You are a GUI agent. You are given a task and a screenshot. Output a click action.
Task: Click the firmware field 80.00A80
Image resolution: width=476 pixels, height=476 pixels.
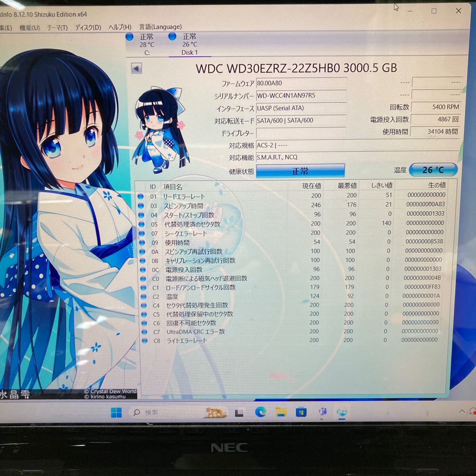coord(301,83)
